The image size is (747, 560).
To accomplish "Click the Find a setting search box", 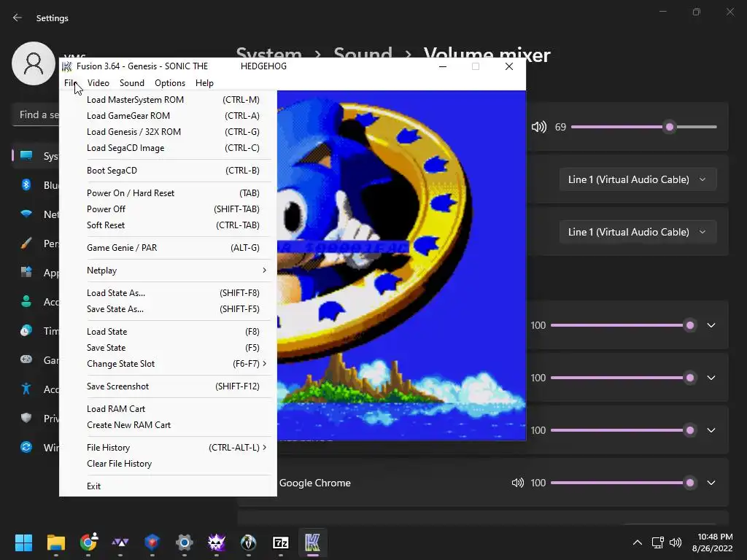I will point(36,114).
